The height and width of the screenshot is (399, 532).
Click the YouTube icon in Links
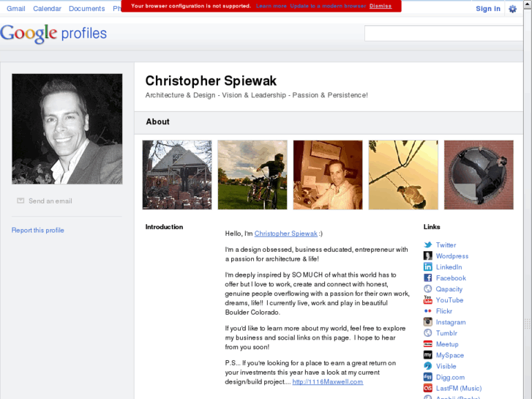click(428, 300)
